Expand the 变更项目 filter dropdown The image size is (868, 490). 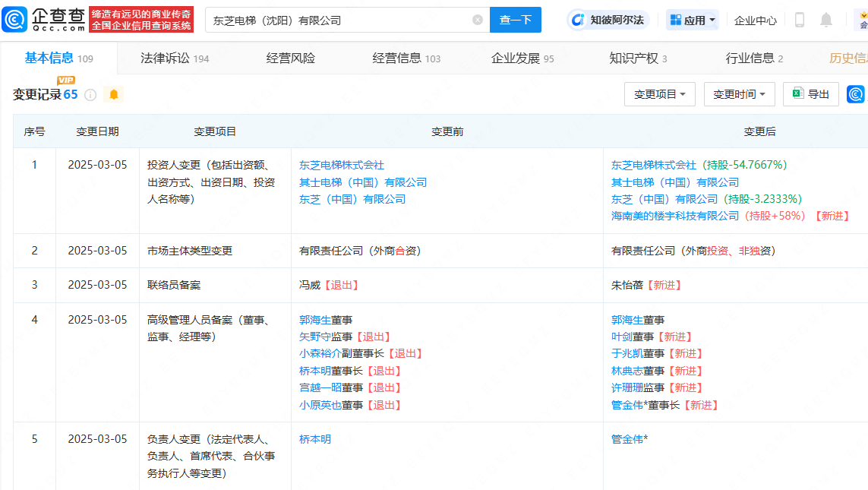pyautogui.click(x=660, y=94)
